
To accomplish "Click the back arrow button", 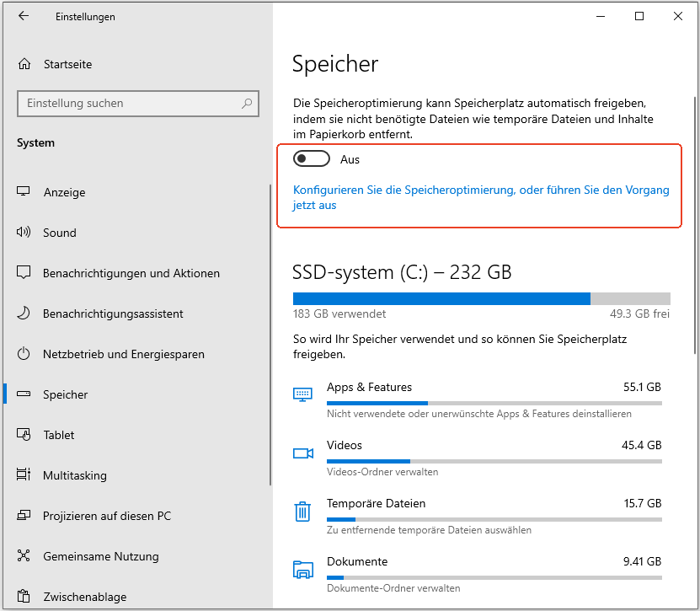I will (23, 16).
